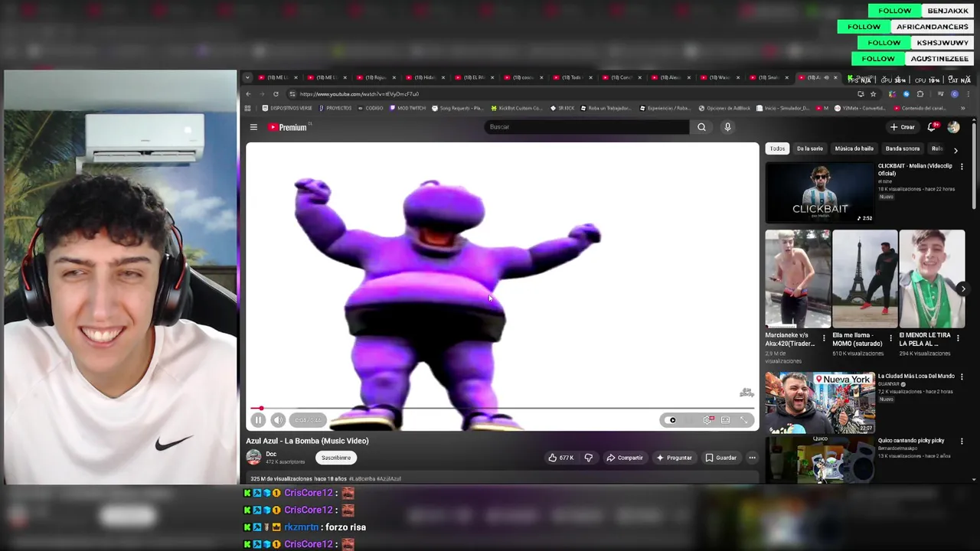Open the YouTube account avatar menu
Screen dimensions: 980x551
tap(953, 127)
